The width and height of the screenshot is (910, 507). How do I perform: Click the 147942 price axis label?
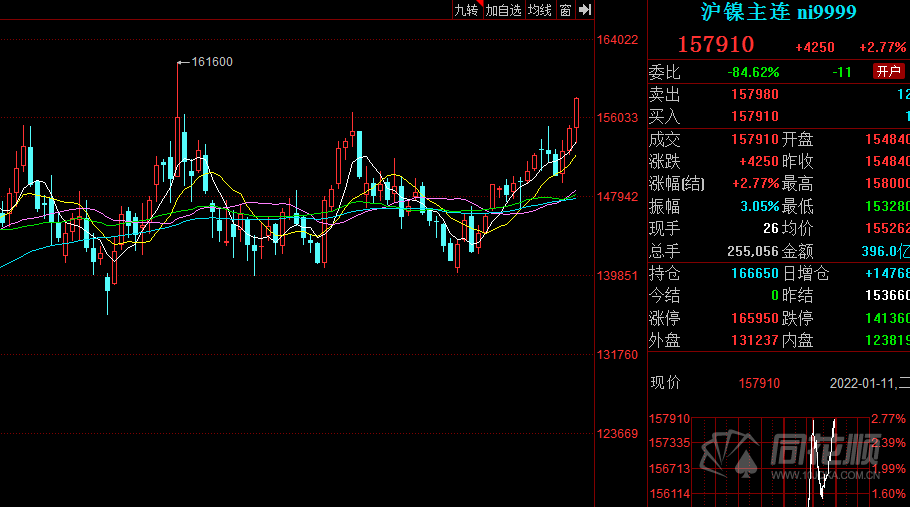pyautogui.click(x=618, y=197)
